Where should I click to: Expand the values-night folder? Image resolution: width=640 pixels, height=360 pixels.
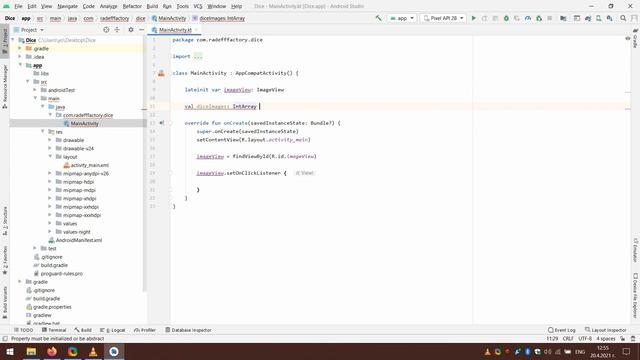50,231
